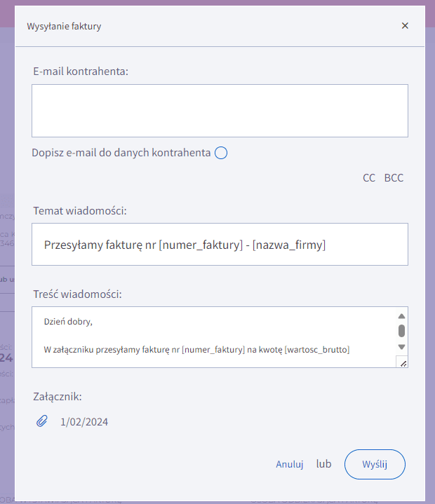The image size is (435, 504).
Task: Click the message body scrollbar thumb
Action: [401, 331]
